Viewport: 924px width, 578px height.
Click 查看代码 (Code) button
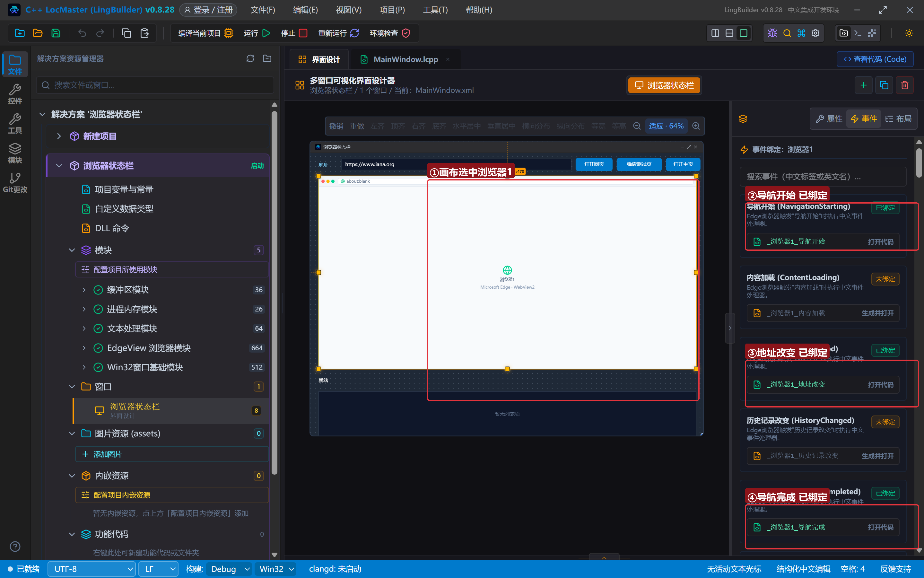click(875, 59)
